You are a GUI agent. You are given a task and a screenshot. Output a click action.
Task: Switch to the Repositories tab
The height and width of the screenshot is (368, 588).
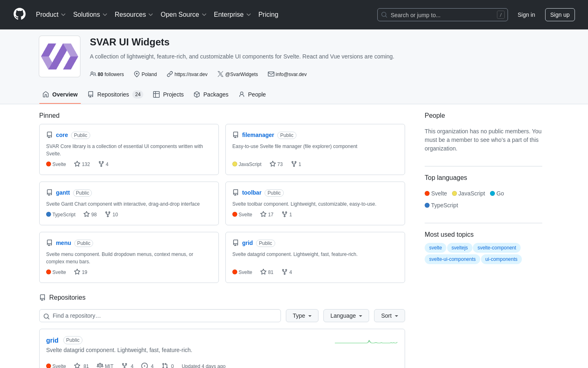(115, 94)
